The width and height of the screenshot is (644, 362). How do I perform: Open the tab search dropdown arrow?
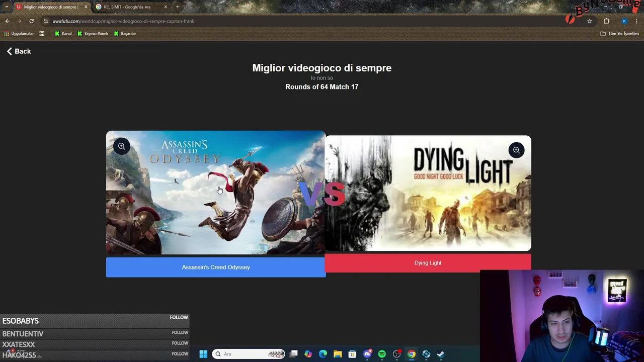click(6, 7)
